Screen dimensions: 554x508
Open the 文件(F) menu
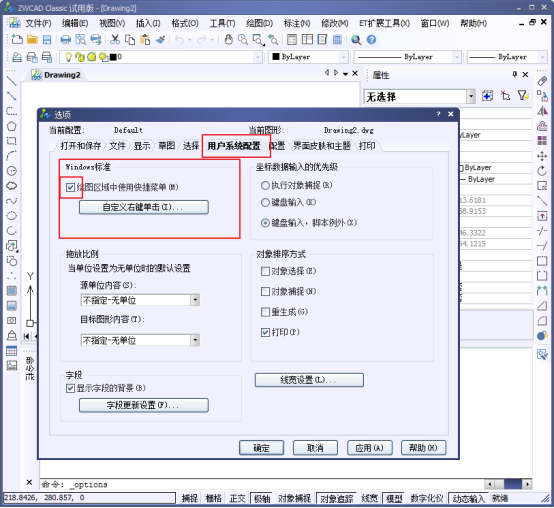tap(38, 23)
